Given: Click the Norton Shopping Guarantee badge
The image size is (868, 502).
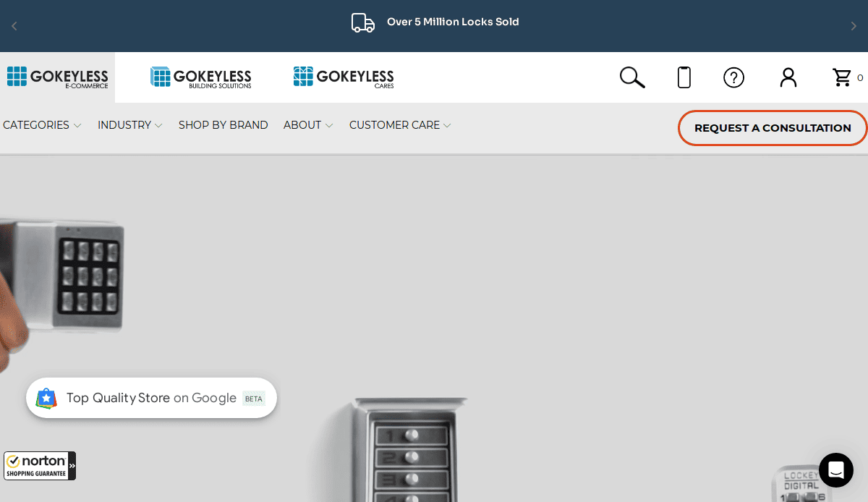Looking at the screenshot, I should [x=40, y=466].
